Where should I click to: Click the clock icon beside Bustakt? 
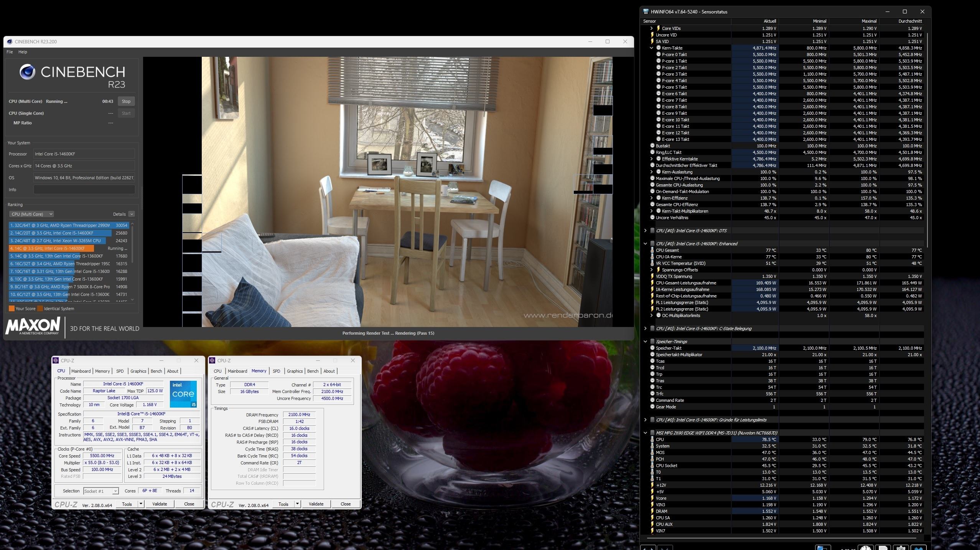point(652,146)
